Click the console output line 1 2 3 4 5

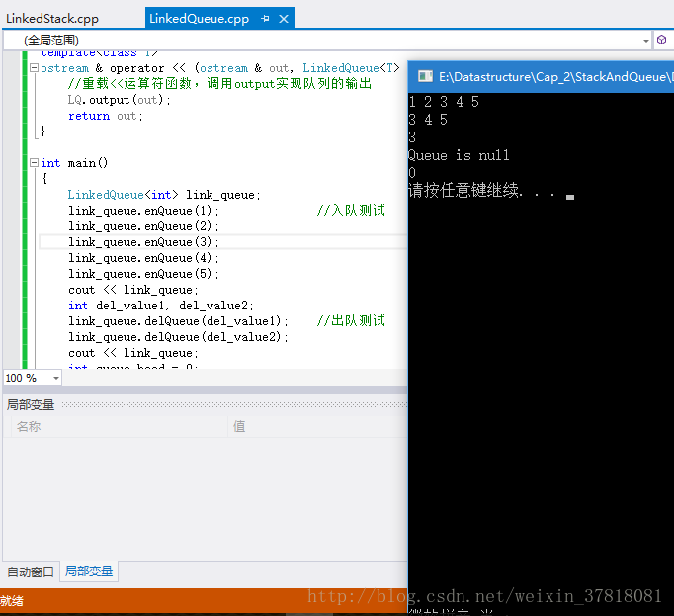pos(444,102)
